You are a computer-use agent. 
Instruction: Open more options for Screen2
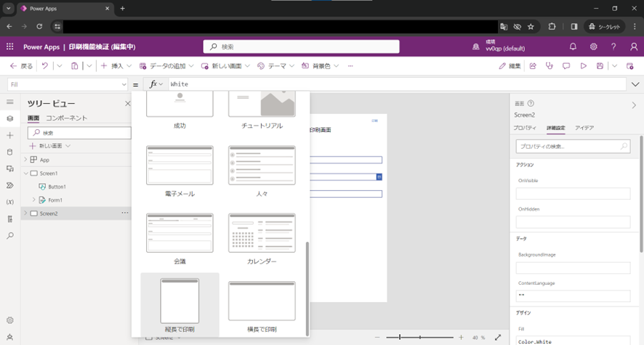[x=125, y=213]
